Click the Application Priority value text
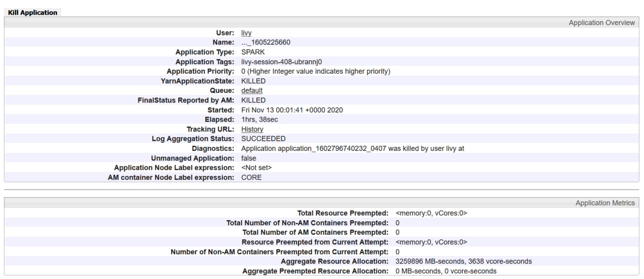This screenshot has height=279, width=644. (x=315, y=71)
